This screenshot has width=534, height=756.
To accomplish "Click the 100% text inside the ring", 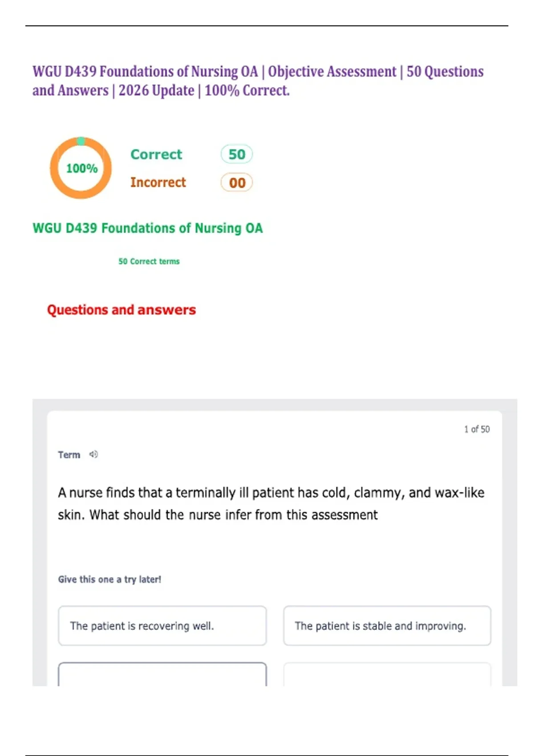I will pyautogui.click(x=81, y=169).
